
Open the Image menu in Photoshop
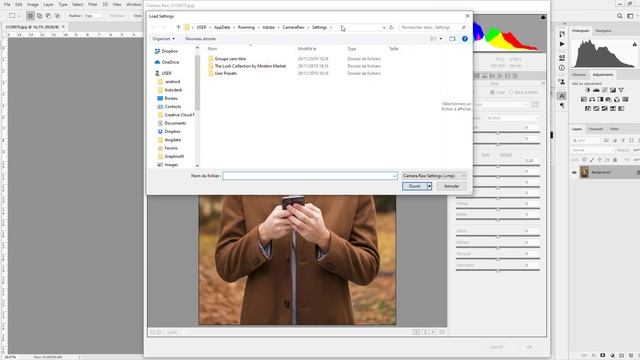click(33, 4)
